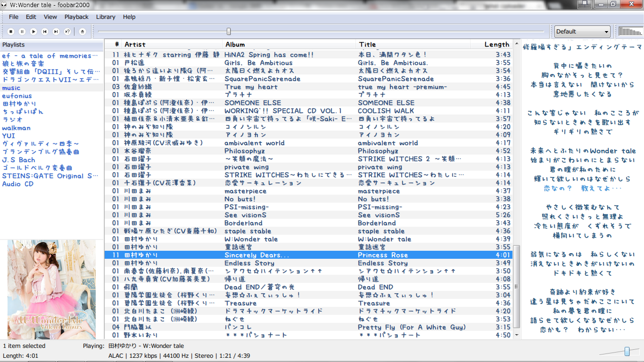Select the 'No buts!' track title
The image size is (644, 362).
(x=373, y=199)
